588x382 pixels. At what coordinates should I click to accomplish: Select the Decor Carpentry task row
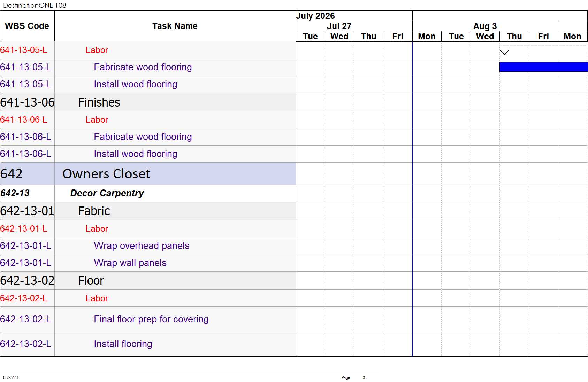(148, 193)
